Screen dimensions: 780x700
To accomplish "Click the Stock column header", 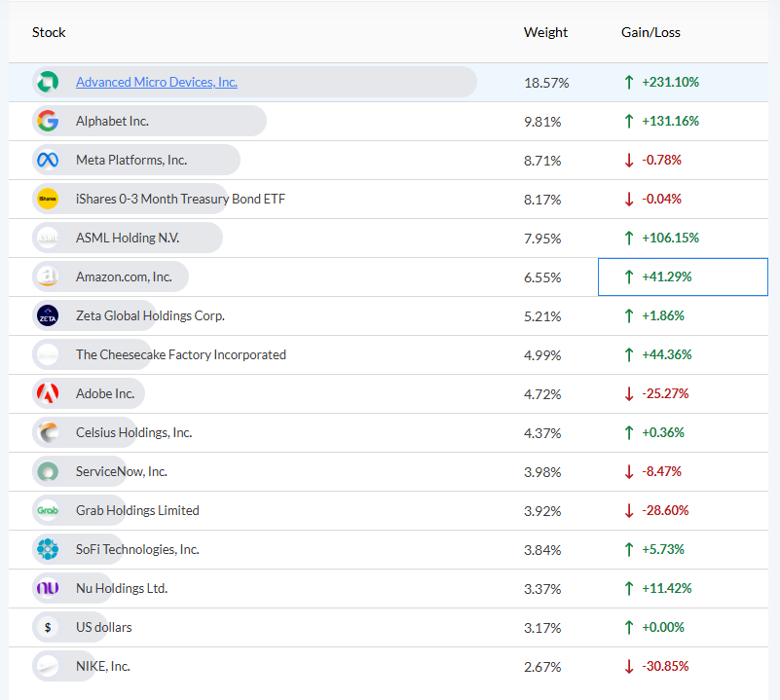I will click(49, 32).
